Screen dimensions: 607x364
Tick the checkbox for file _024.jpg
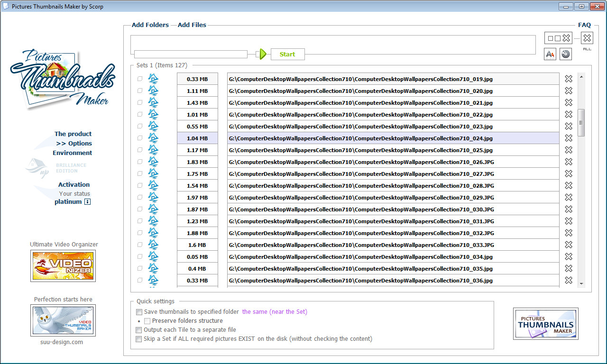[x=139, y=138]
